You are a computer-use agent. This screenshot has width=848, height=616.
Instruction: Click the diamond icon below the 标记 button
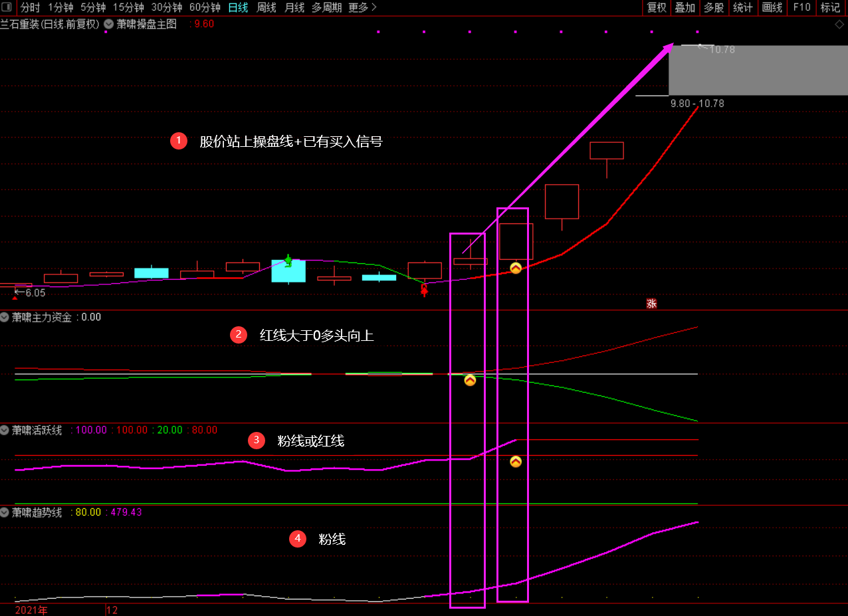[839, 25]
